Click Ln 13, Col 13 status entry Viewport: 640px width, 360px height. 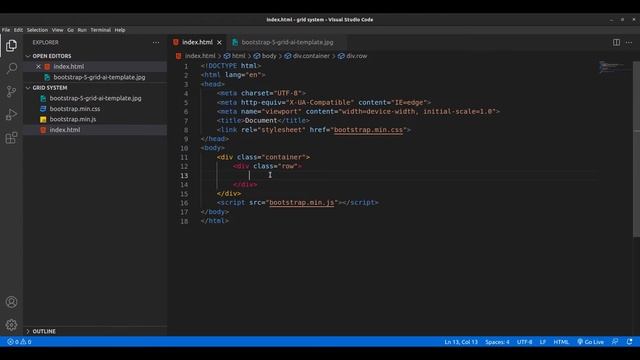tap(461, 342)
